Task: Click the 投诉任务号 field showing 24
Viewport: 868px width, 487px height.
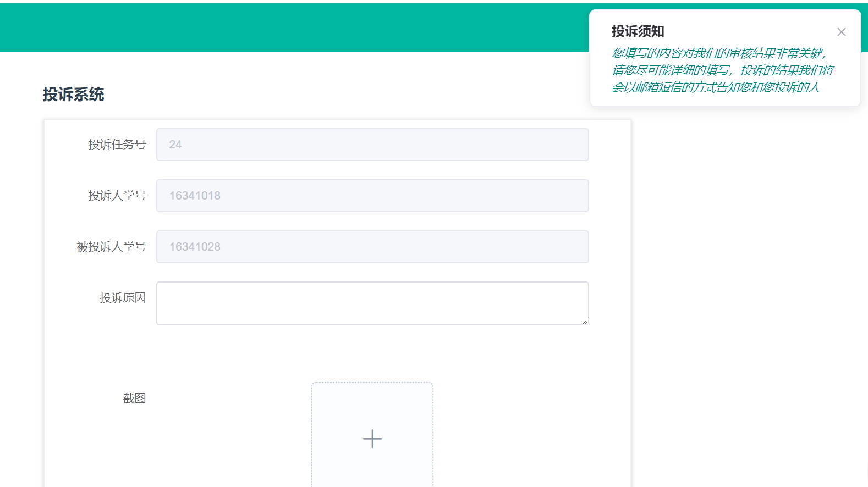Action: (x=372, y=145)
